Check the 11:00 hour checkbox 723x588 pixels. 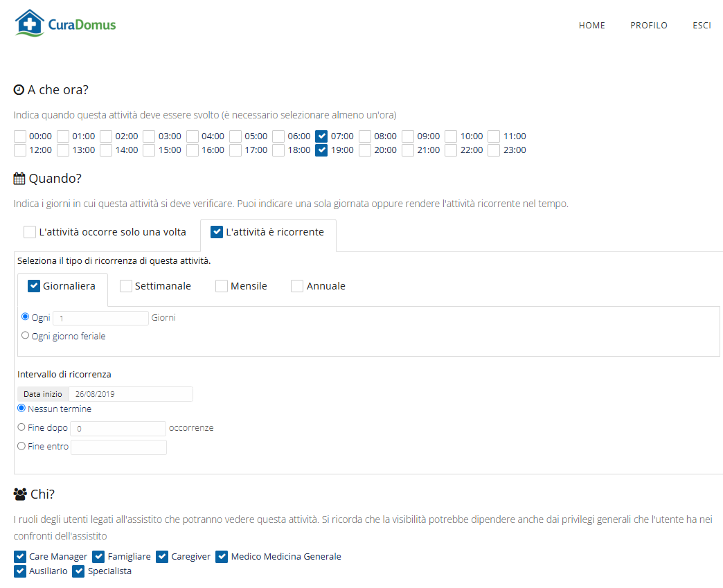tap(494, 136)
